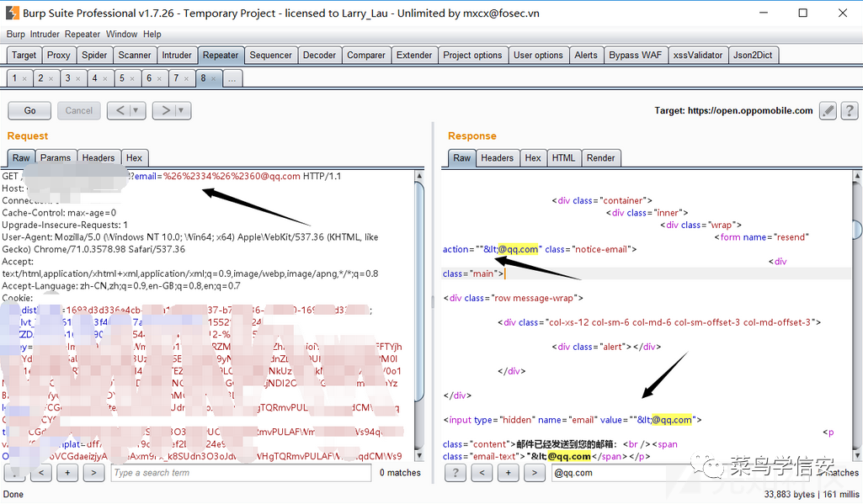
Task: Open the Json2Dict tab
Action: point(753,55)
